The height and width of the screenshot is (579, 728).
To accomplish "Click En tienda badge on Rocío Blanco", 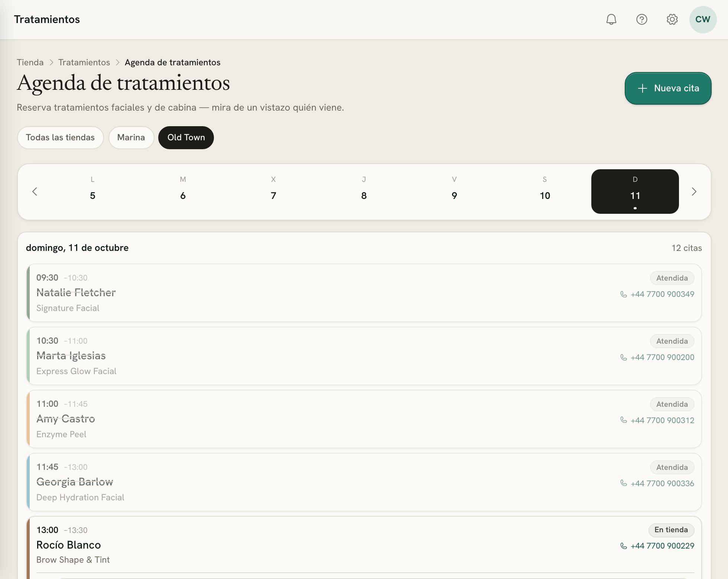I will point(671,530).
